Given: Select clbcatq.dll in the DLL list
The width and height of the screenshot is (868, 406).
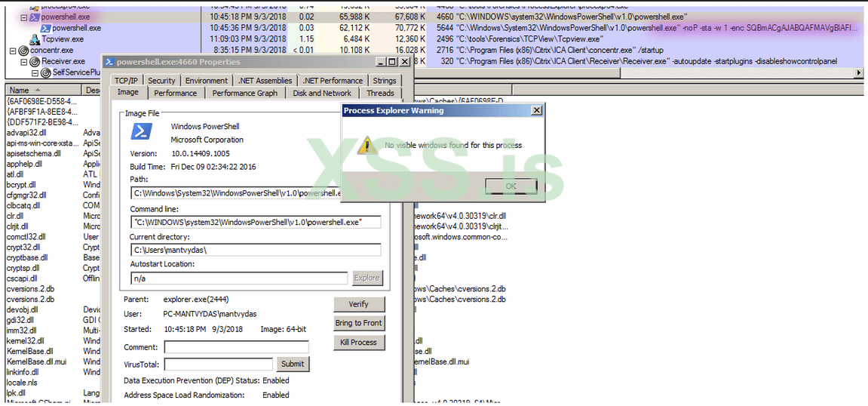Looking at the screenshot, I should (25, 205).
